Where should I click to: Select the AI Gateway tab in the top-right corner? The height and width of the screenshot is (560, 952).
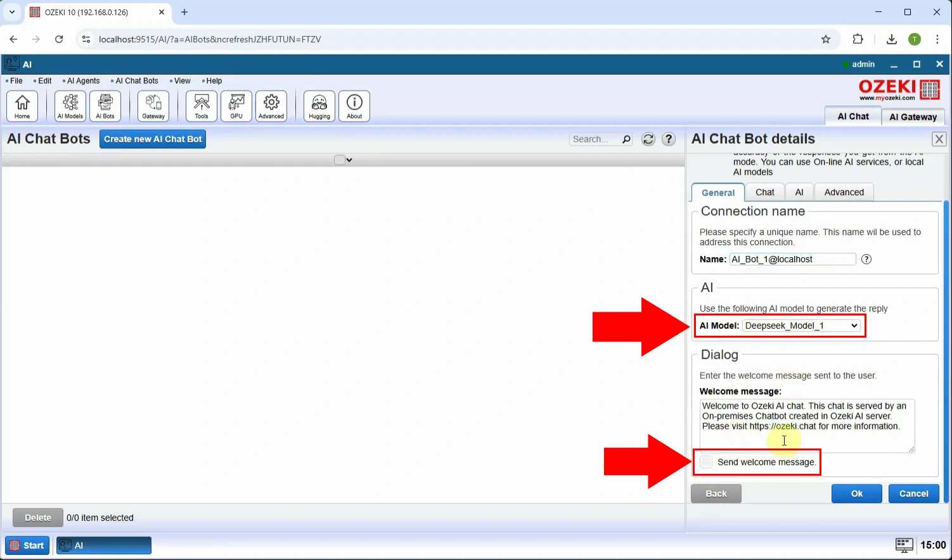click(913, 117)
